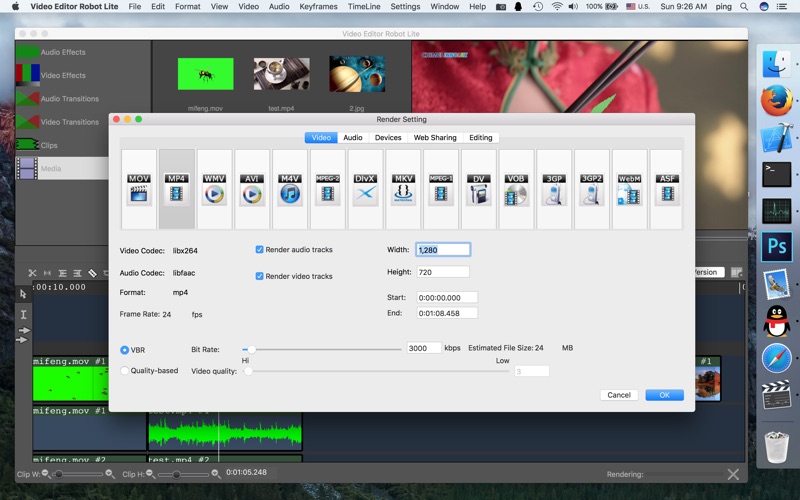Open Video Transitions in the sidebar

click(69, 122)
